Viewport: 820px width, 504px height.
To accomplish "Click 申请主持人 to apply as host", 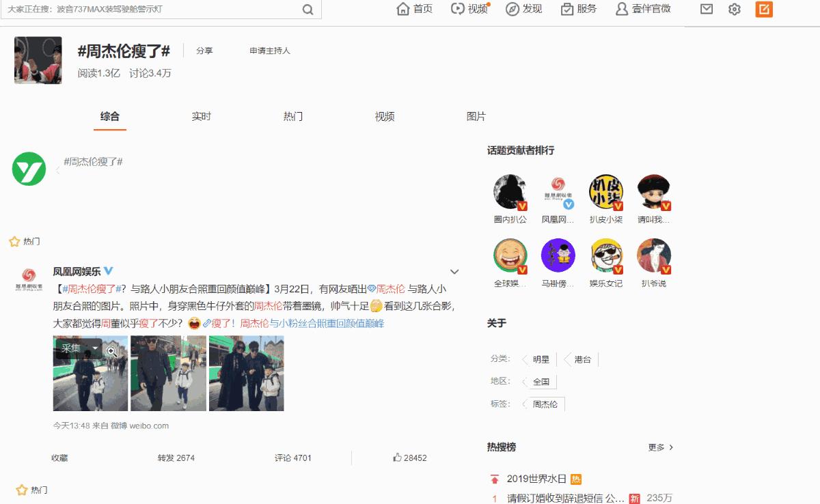I will click(268, 51).
